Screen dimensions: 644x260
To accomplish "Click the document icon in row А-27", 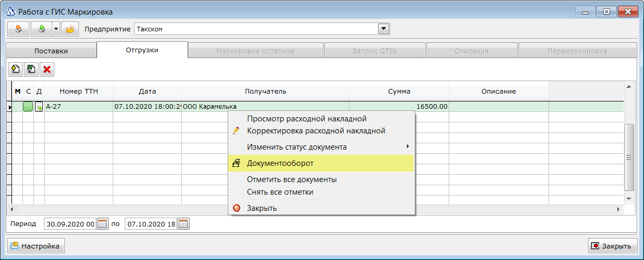I will 39,107.
